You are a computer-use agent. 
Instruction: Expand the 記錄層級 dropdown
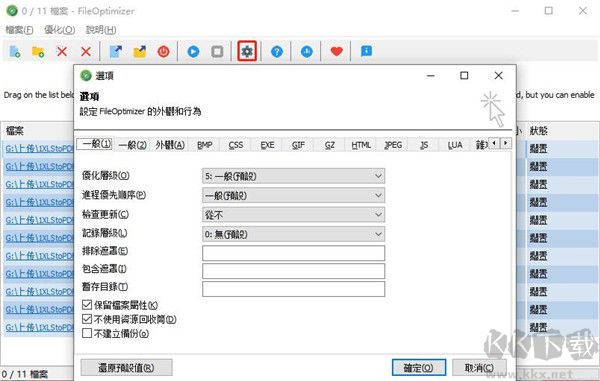click(x=293, y=234)
